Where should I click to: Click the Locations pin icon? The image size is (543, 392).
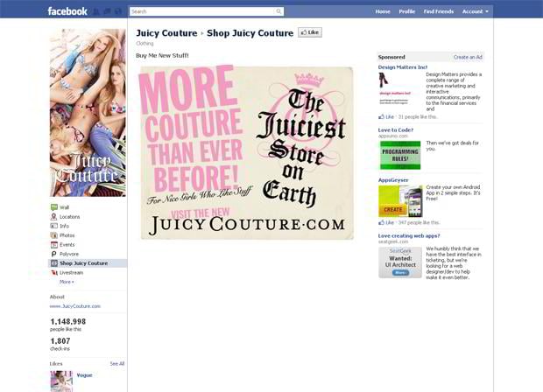click(x=53, y=216)
